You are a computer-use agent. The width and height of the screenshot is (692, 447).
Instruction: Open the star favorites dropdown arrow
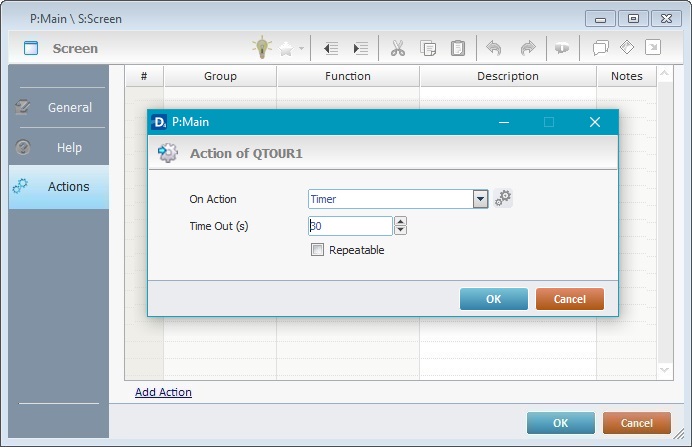tap(301, 48)
